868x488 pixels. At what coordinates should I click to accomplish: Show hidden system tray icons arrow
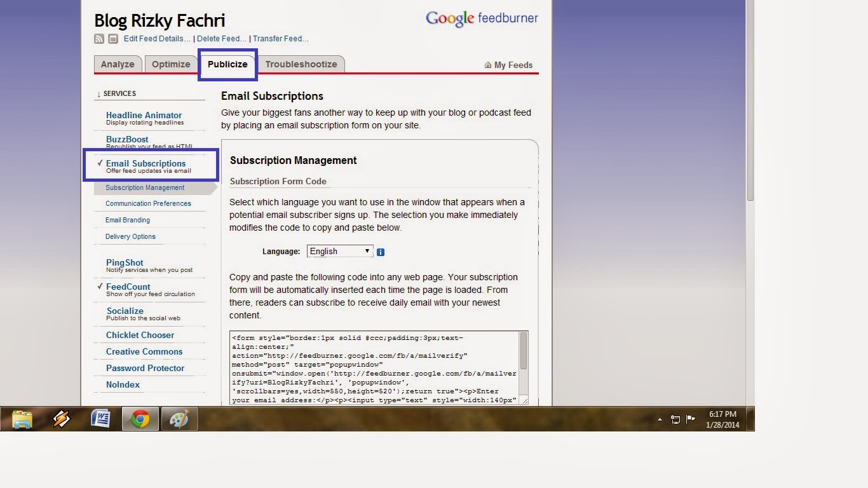(x=660, y=420)
